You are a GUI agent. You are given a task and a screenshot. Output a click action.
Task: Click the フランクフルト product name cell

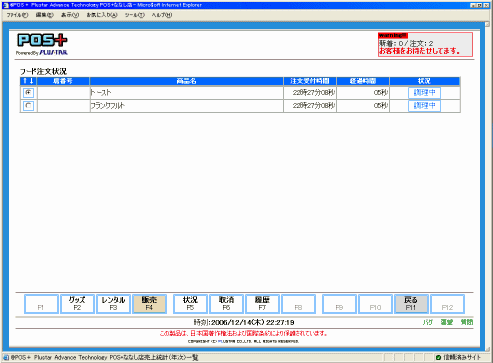(x=186, y=106)
